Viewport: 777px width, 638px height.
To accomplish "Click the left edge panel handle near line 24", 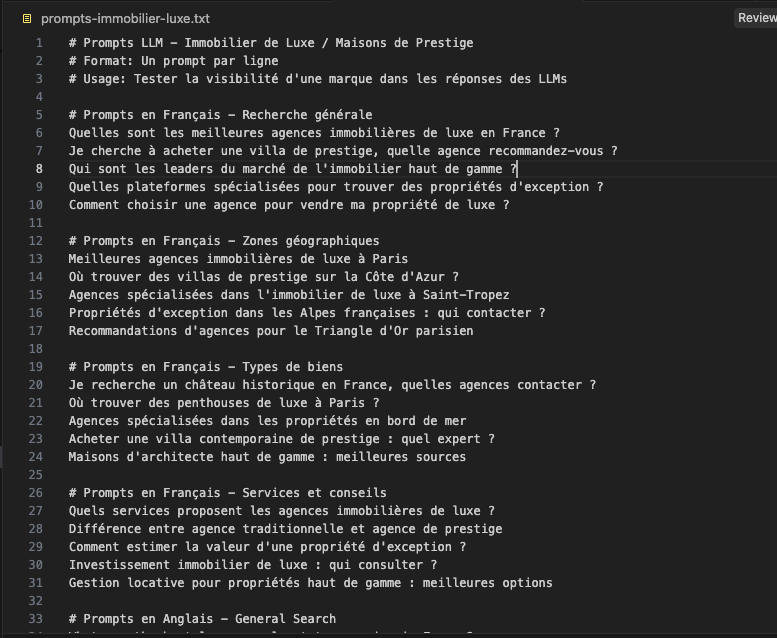I will pyautogui.click(x=4, y=457).
